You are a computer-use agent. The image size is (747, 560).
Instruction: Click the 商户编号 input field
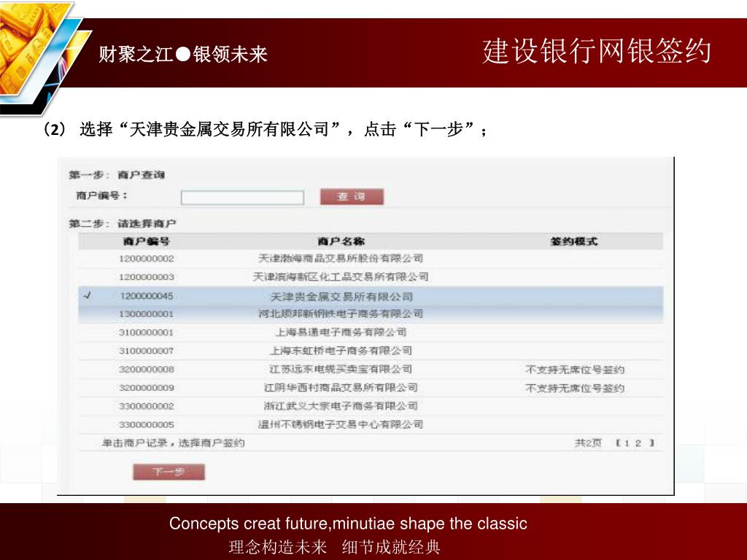pyautogui.click(x=242, y=197)
